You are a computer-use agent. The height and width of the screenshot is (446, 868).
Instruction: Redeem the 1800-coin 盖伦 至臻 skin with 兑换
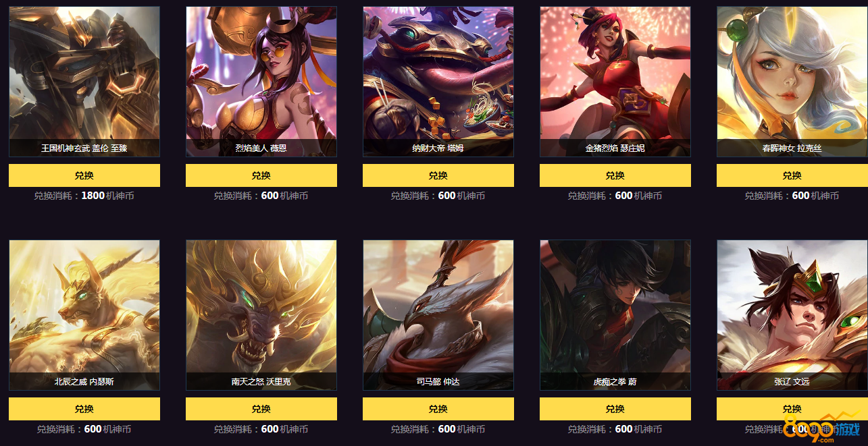click(84, 175)
